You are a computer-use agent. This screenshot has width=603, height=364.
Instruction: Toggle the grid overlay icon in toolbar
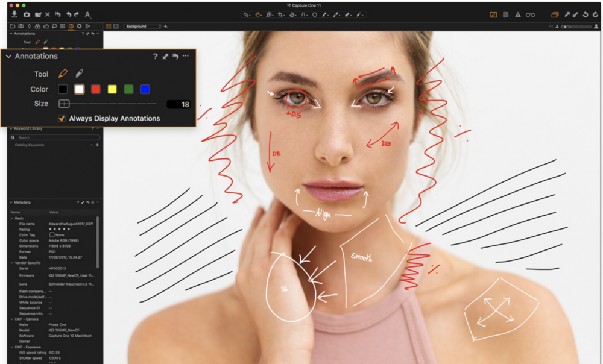(506, 14)
